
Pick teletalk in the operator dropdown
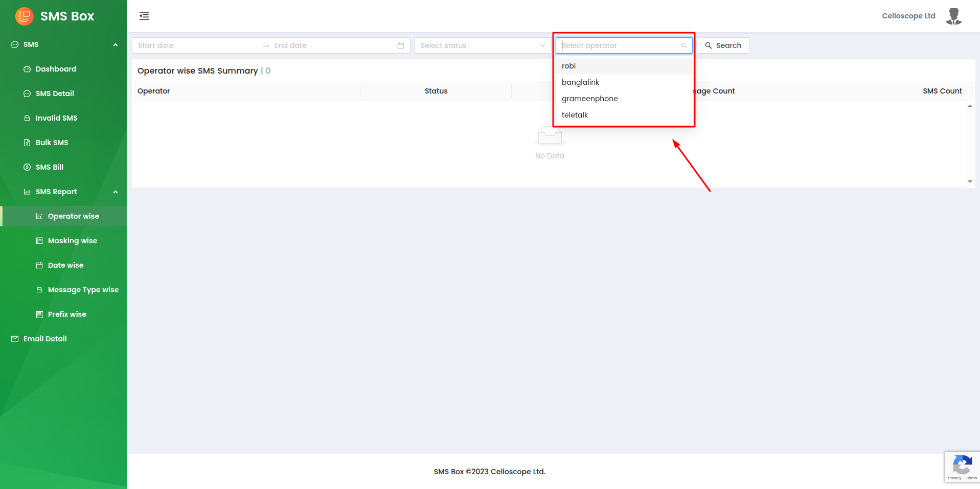point(575,115)
